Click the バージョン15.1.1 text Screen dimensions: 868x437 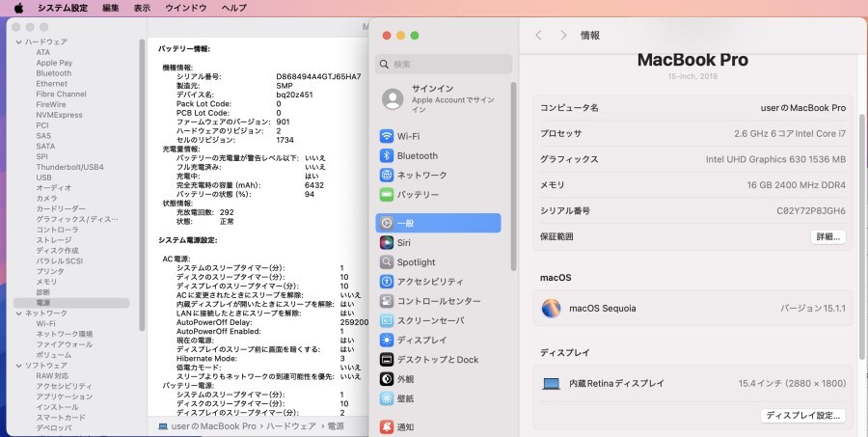(x=813, y=309)
